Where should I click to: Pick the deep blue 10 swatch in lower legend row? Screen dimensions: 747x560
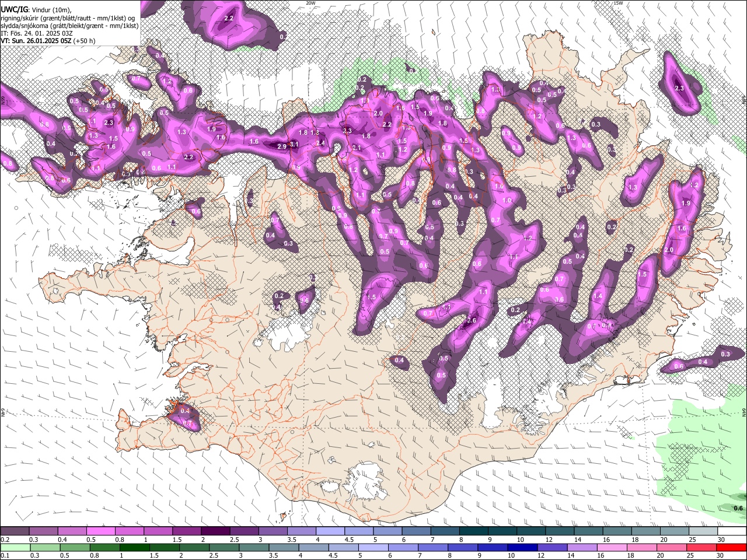(522, 548)
